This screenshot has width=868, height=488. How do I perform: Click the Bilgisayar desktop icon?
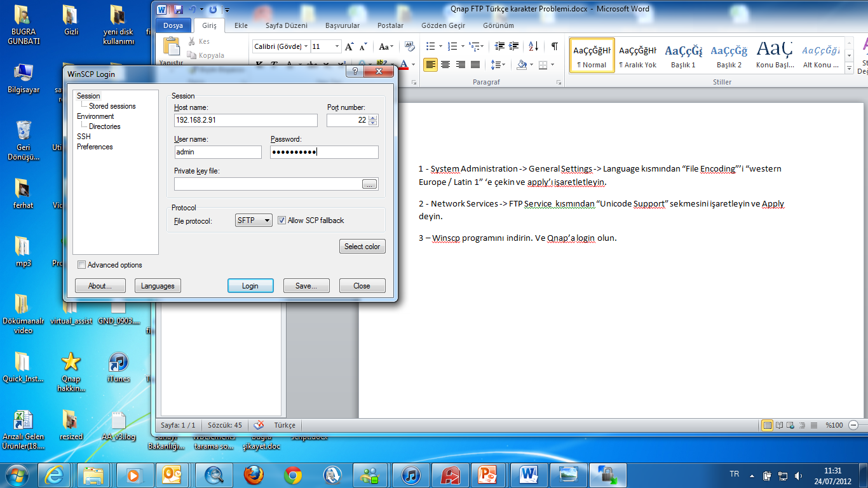pyautogui.click(x=24, y=78)
